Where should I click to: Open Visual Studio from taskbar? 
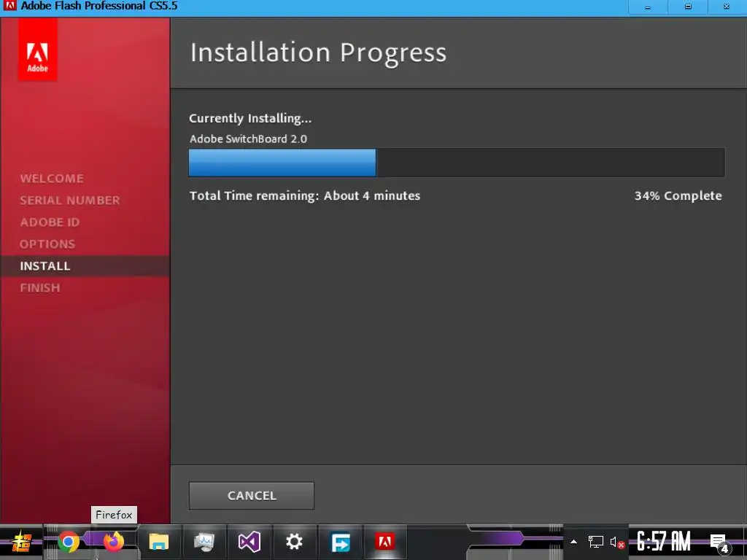click(249, 542)
